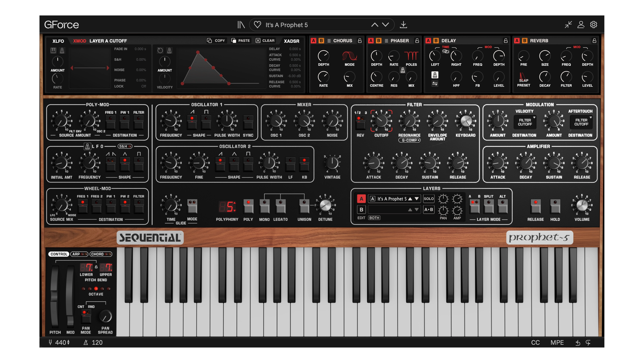Toggle Oscillator 1 Sync switch
644x363 pixels.
click(x=248, y=122)
